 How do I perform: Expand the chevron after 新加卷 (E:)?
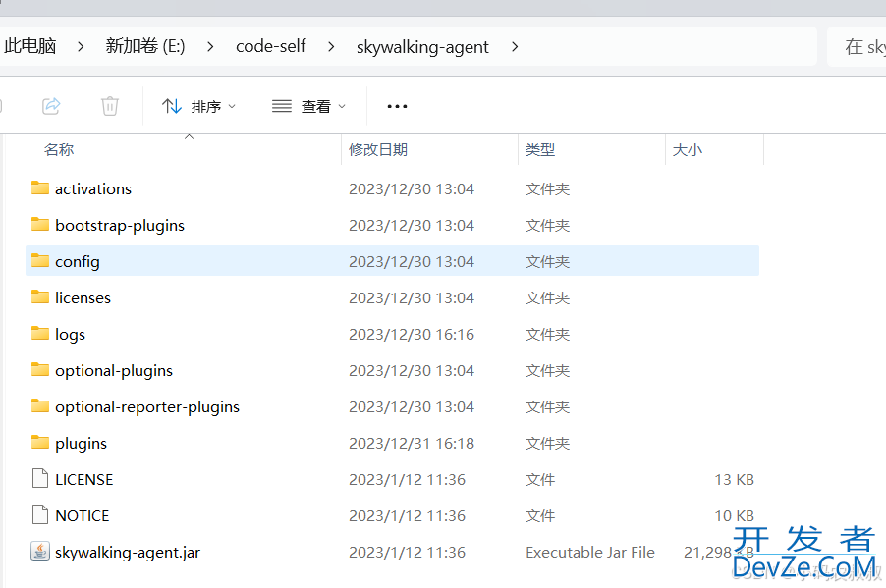pyautogui.click(x=210, y=47)
